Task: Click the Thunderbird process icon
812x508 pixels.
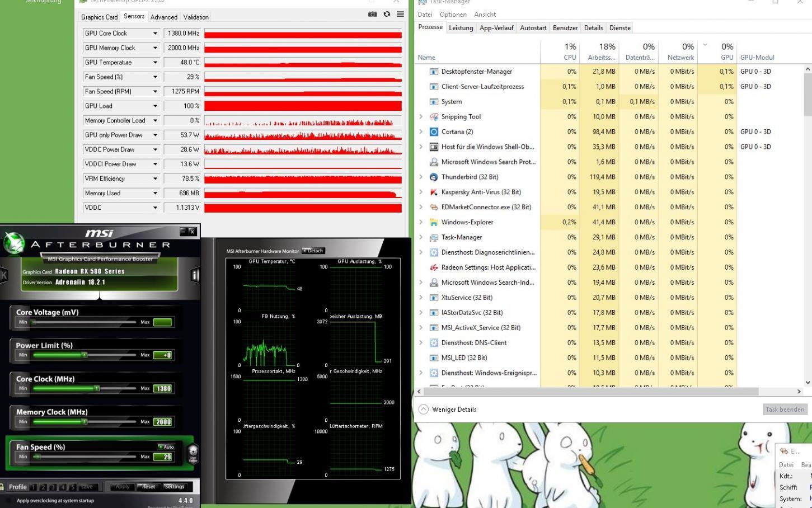Action: point(433,177)
